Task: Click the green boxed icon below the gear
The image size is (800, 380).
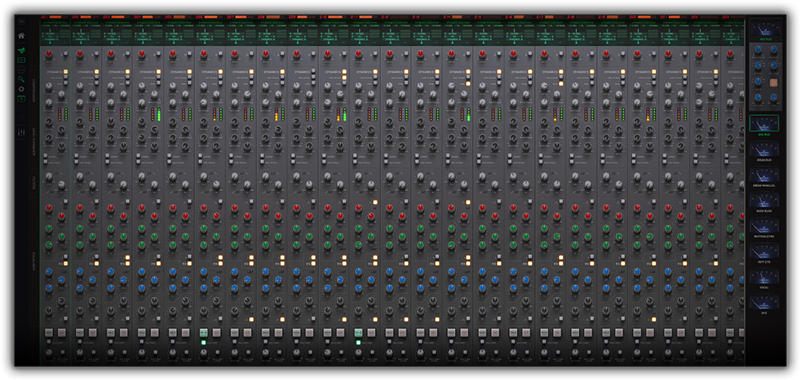Action: tap(21, 98)
